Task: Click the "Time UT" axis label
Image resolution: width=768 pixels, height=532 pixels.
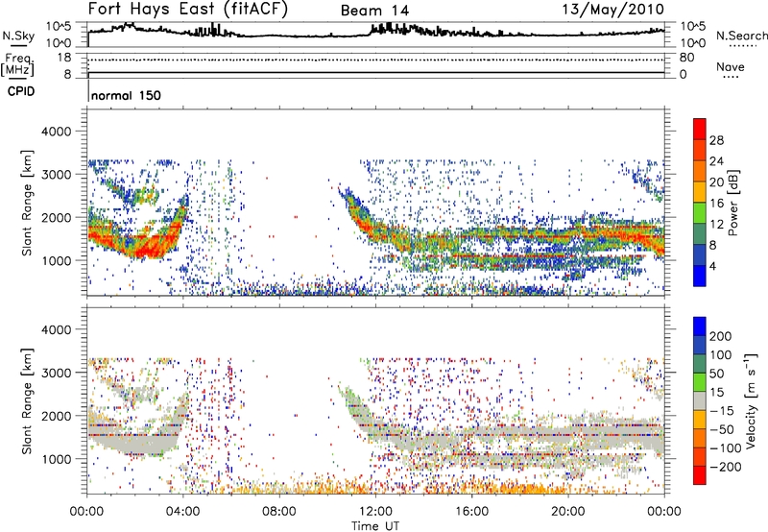Action: [x=375, y=526]
